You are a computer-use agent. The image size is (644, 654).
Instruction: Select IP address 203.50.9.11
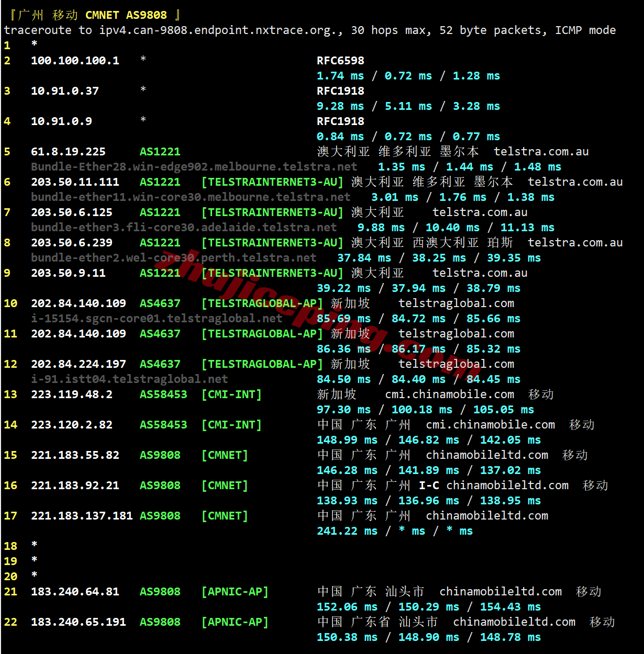[68, 273]
